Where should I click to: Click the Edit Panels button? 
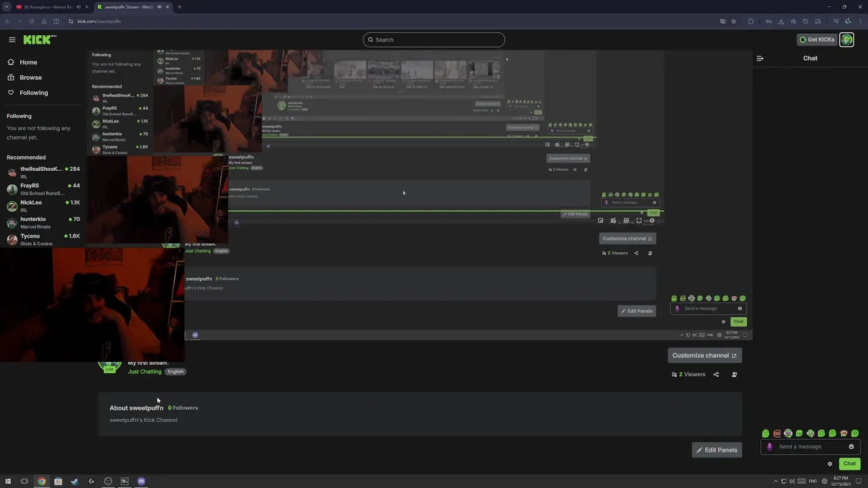point(717,450)
